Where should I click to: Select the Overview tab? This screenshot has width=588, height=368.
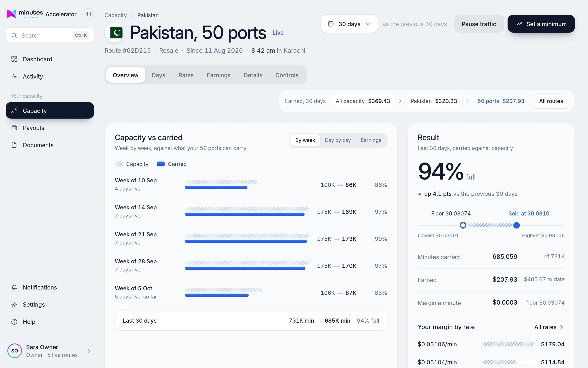pos(126,75)
